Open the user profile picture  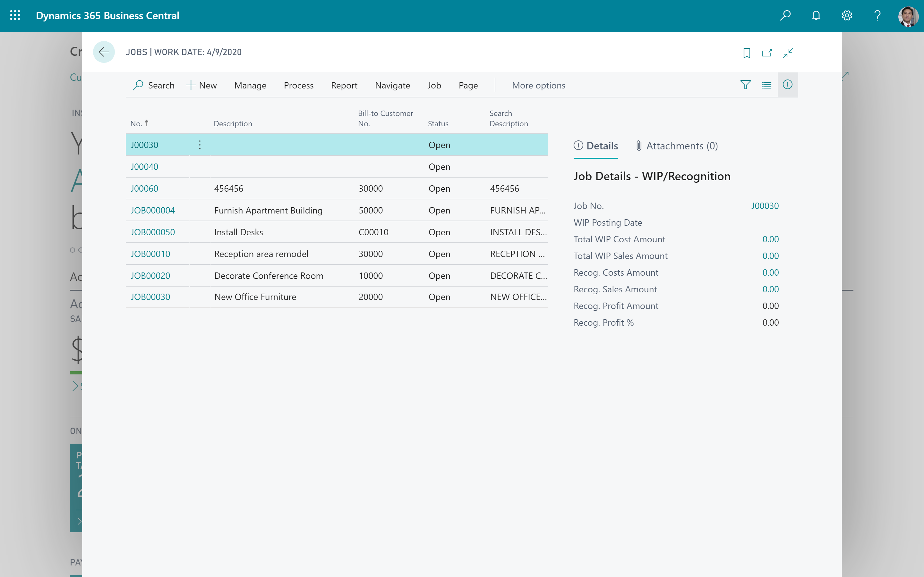[908, 16]
